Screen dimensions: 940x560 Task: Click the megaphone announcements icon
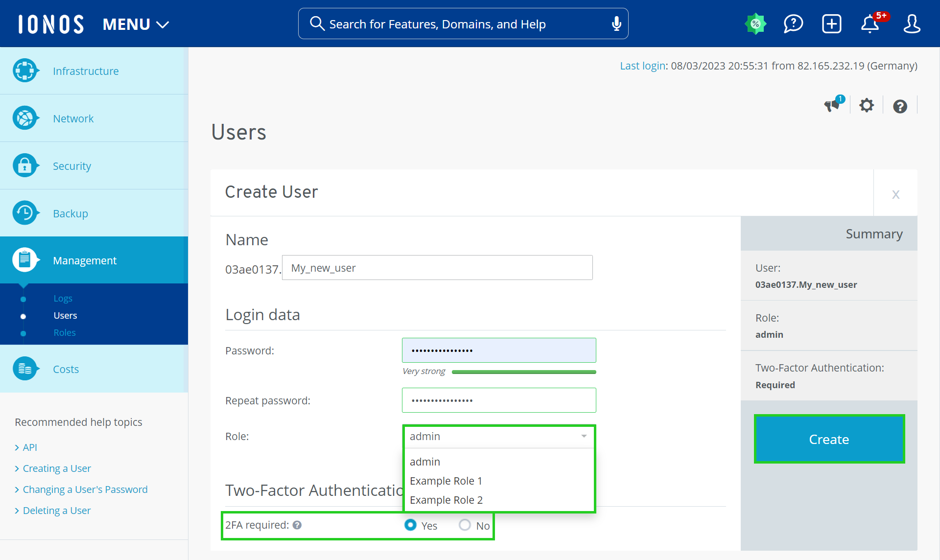click(832, 105)
